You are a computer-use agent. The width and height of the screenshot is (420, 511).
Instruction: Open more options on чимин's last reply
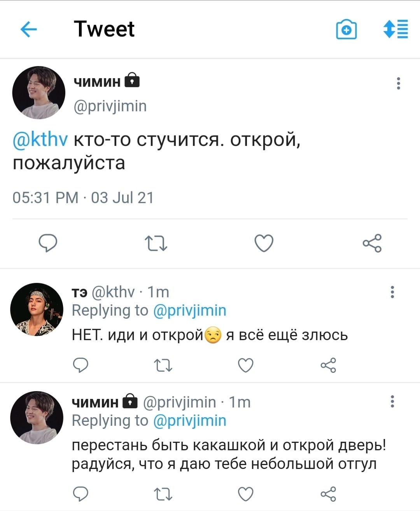392,401
